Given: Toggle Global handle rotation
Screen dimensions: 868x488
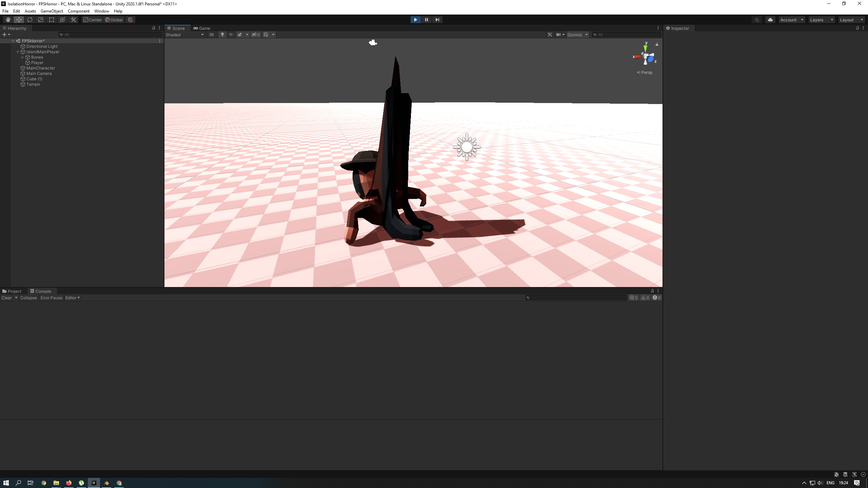Looking at the screenshot, I should click(x=114, y=20).
